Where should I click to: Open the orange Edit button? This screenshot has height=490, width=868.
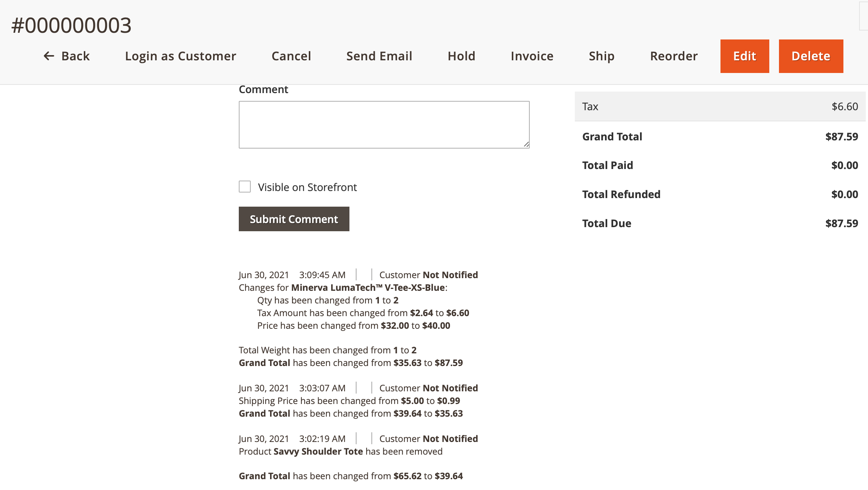pyautogui.click(x=745, y=56)
